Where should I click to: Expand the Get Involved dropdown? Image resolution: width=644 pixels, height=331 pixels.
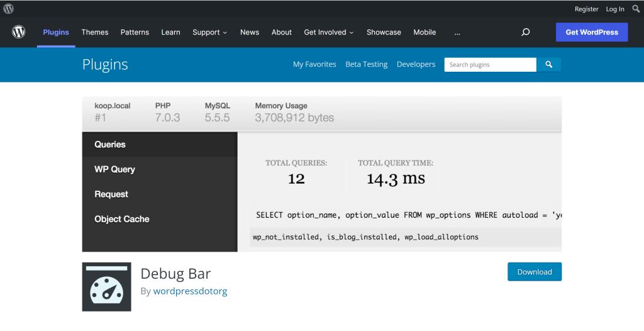[x=328, y=32]
